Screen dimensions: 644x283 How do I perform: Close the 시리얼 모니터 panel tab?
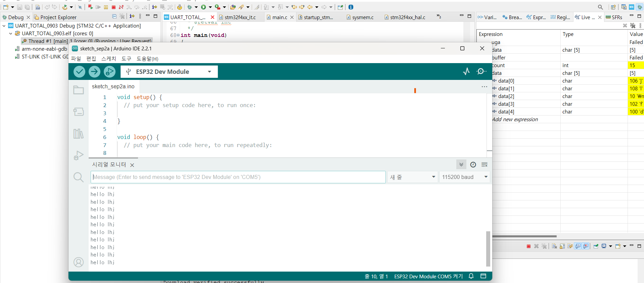pyautogui.click(x=132, y=165)
